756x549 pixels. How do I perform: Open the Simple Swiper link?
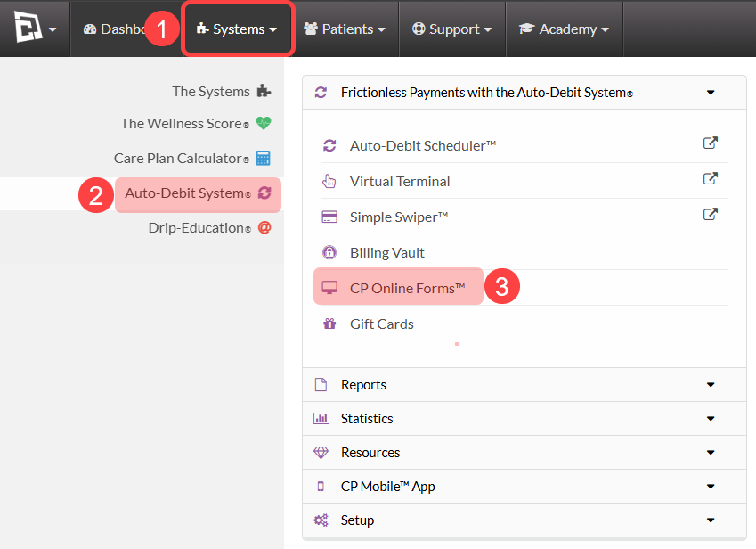click(399, 217)
